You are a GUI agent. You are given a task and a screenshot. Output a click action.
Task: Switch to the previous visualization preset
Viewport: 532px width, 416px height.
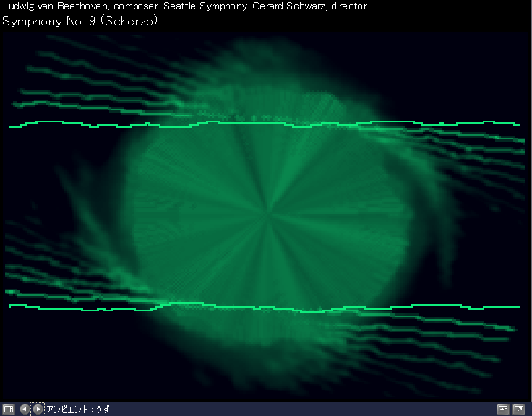pyautogui.click(x=25, y=409)
